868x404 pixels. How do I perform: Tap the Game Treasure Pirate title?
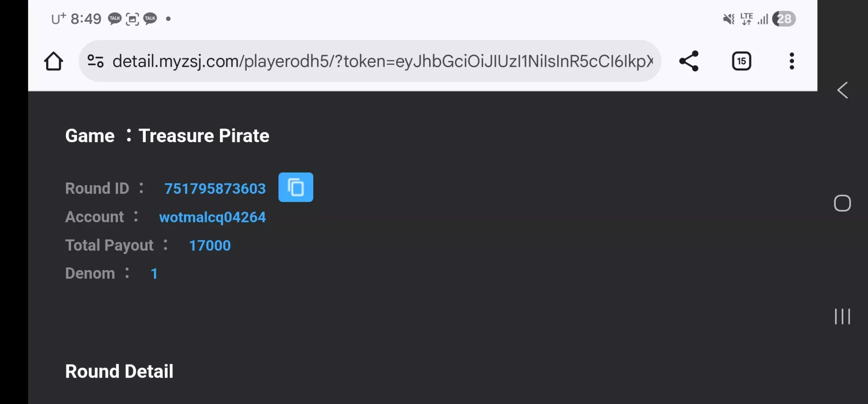(167, 136)
